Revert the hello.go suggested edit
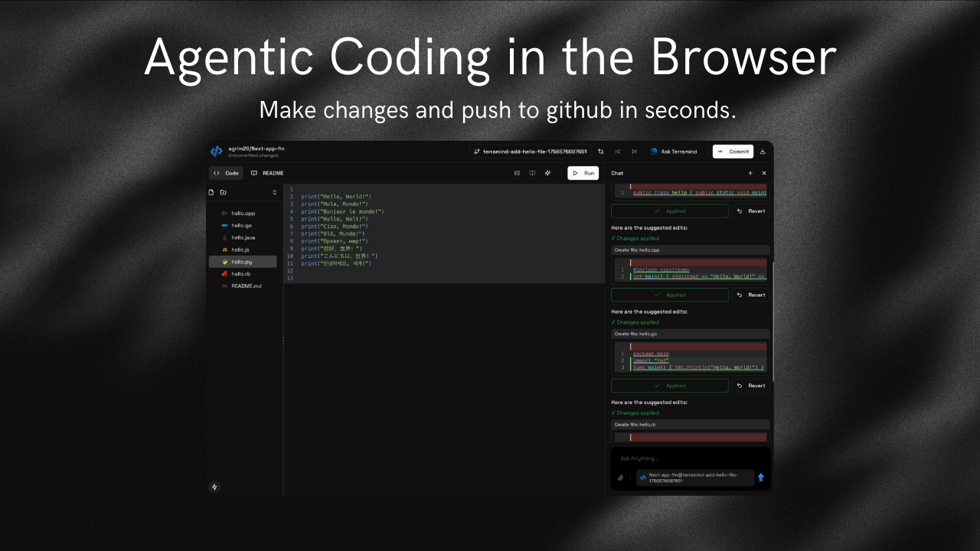The image size is (980, 551). (751, 386)
